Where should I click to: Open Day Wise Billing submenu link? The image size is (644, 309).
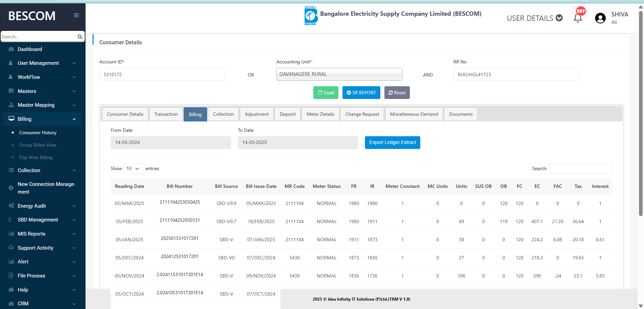click(x=36, y=157)
